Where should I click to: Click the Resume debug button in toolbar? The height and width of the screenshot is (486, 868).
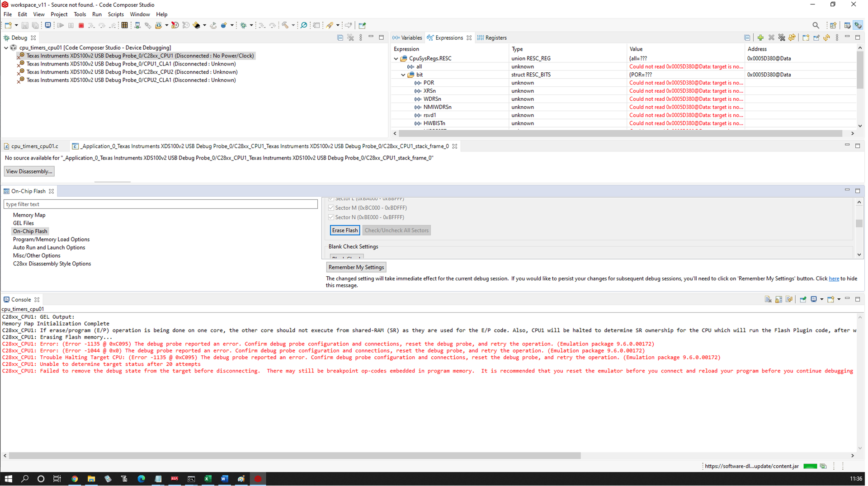[x=60, y=25]
